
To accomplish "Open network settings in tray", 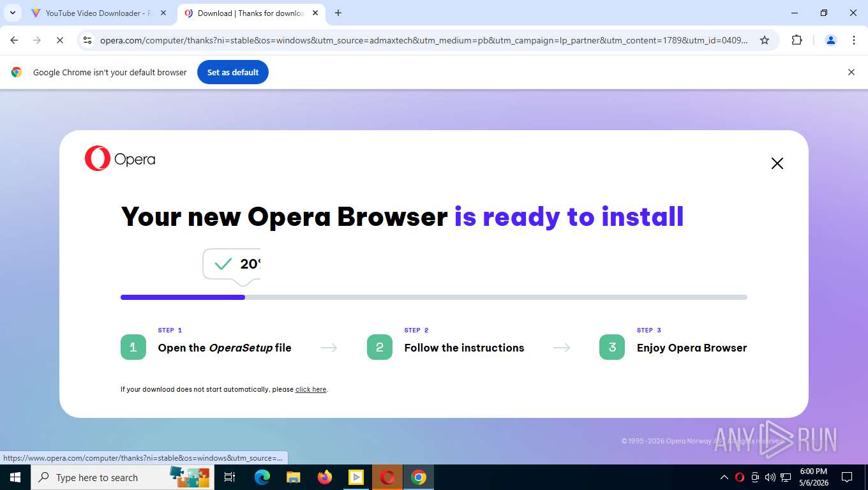I will pyautogui.click(x=786, y=477).
